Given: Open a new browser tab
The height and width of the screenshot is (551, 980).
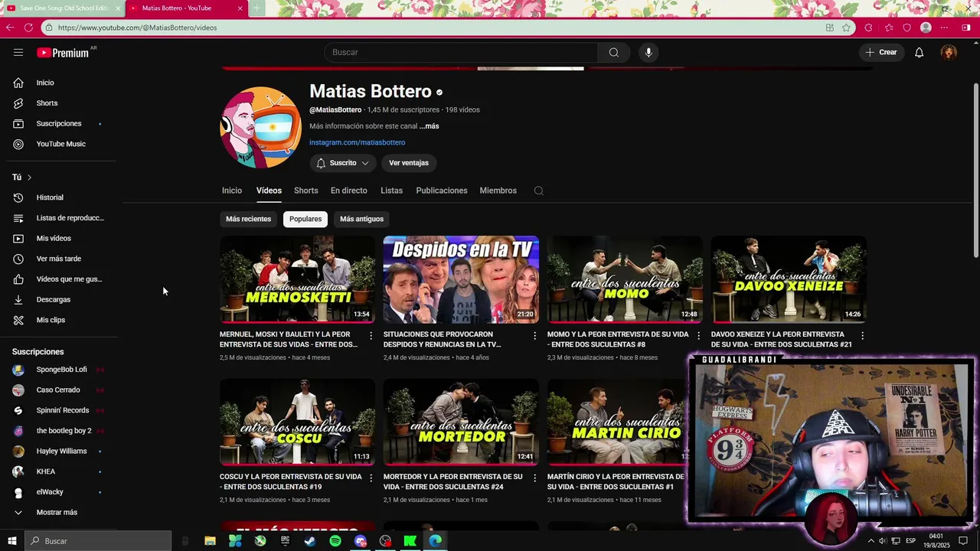Looking at the screenshot, I should pos(256,8).
